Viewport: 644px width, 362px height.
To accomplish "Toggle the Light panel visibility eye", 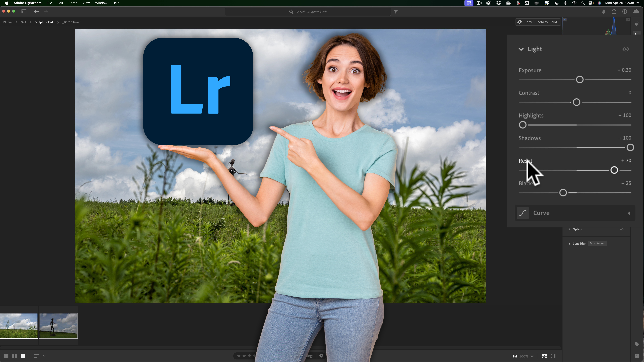I will click(x=626, y=49).
